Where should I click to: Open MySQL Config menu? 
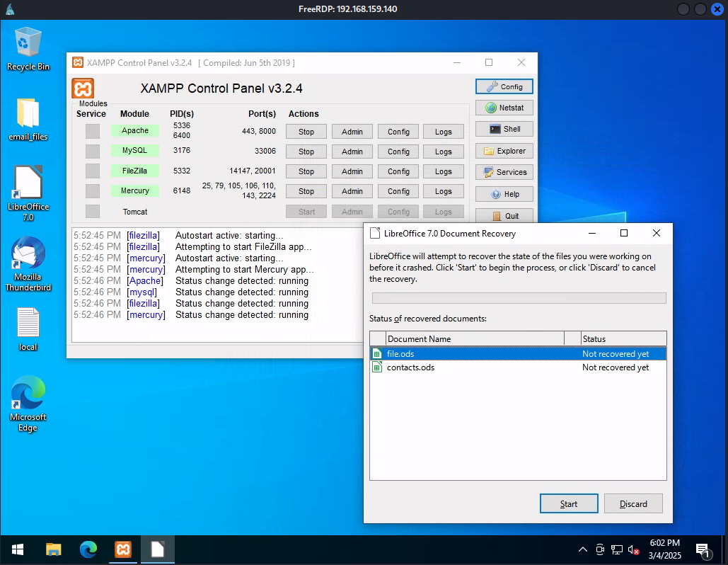398,152
